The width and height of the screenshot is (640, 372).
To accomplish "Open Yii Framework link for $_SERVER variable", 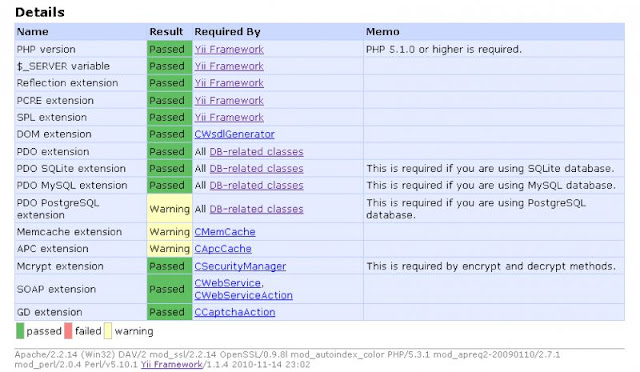I will pyautogui.click(x=229, y=66).
